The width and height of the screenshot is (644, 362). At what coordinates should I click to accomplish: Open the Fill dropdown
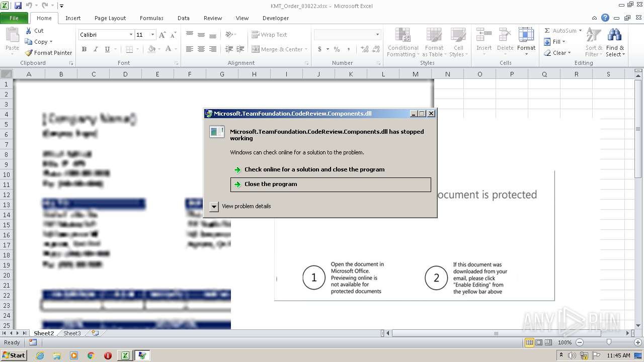click(555, 42)
